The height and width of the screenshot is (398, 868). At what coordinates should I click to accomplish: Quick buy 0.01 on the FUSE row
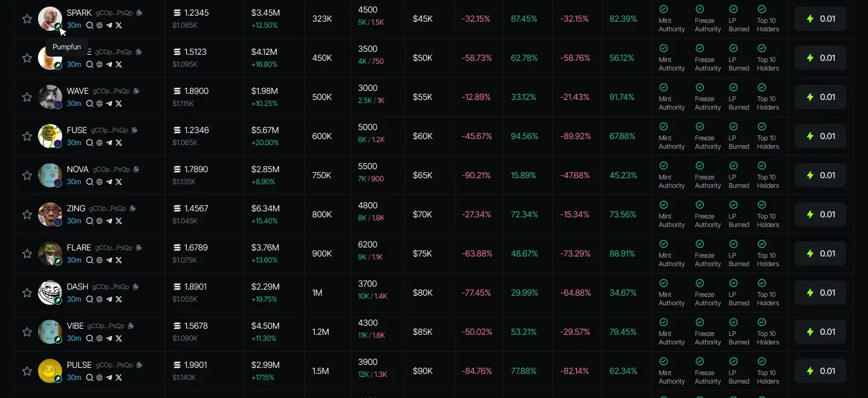820,136
